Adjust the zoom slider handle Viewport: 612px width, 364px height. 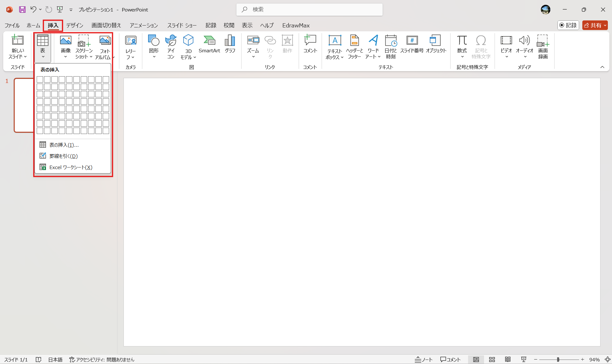pyautogui.click(x=558, y=360)
